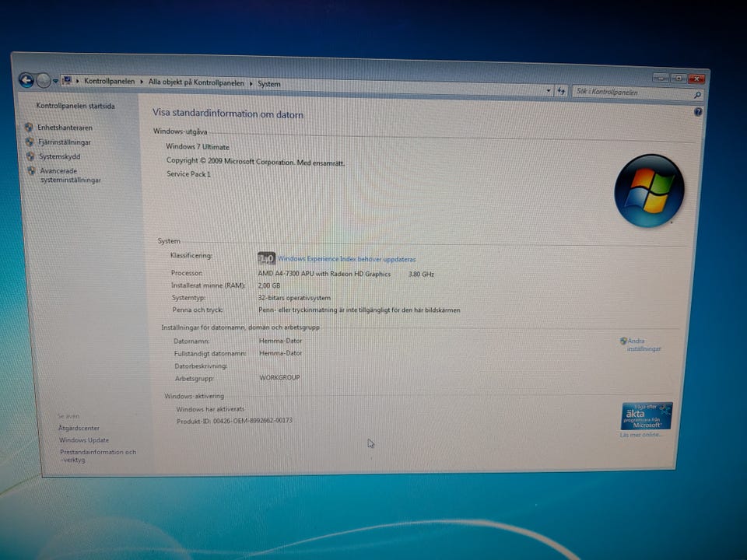Image resolution: width=747 pixels, height=560 pixels.
Task: Open Enhetshanteraren from the sidebar
Action: 65,128
